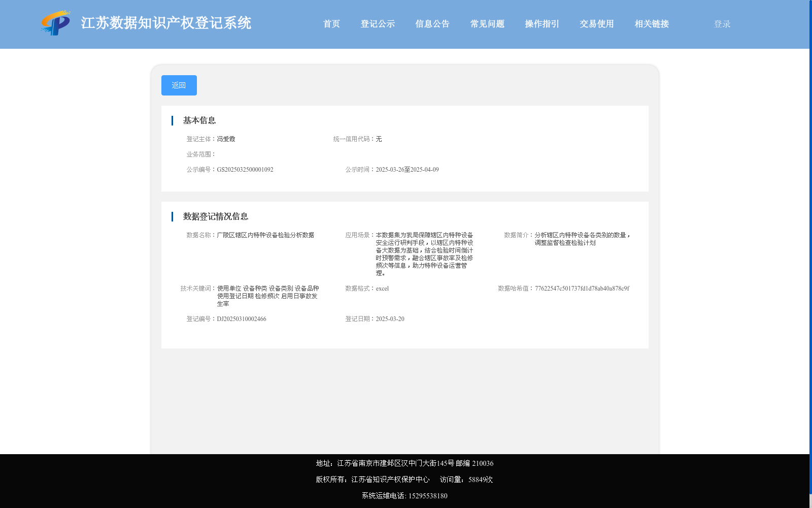
Task: Select the 数据登记情况信息 section heading
Action: 216,216
